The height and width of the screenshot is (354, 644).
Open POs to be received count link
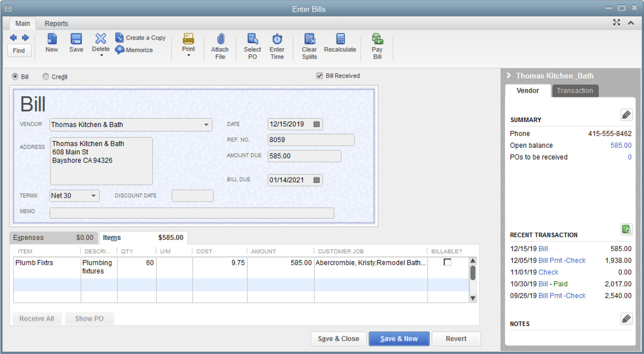pos(630,157)
